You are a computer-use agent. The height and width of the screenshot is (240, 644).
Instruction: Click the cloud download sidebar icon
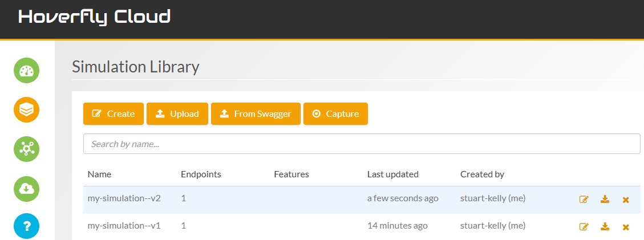point(26,188)
